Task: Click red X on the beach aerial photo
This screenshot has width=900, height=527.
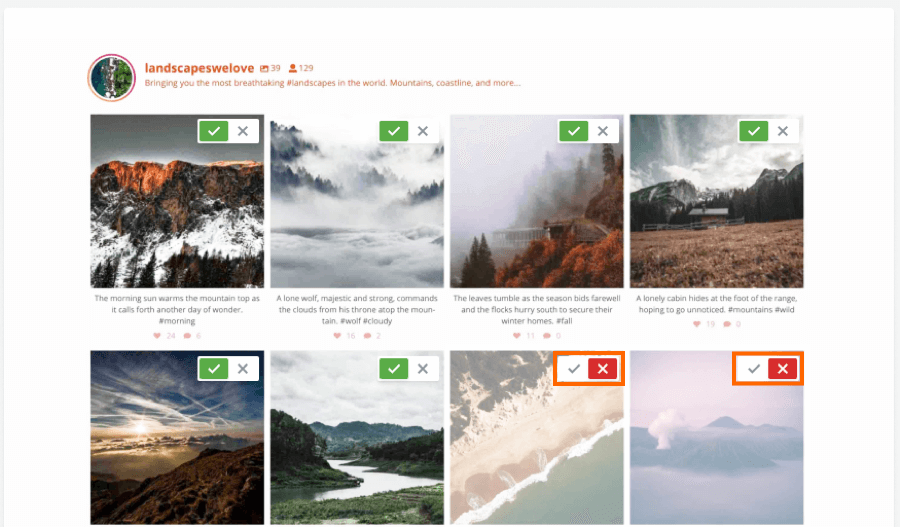Action: coord(603,369)
